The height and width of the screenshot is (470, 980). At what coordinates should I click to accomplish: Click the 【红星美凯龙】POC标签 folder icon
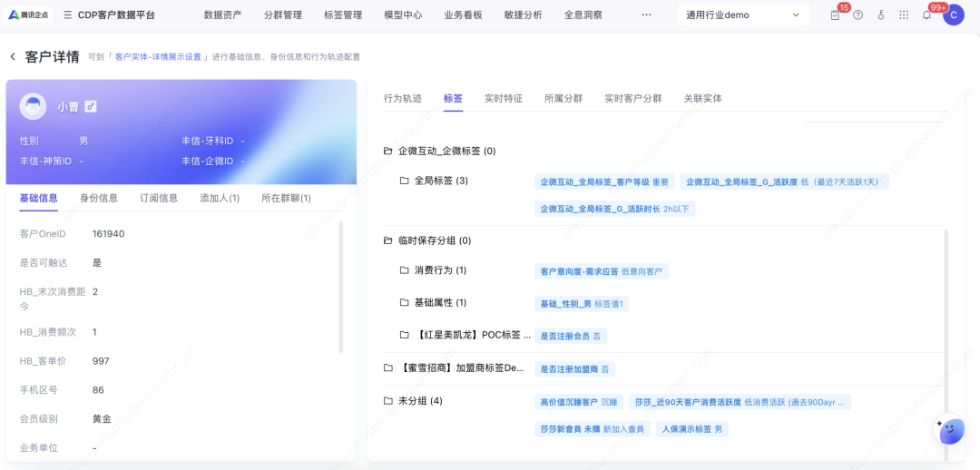pyautogui.click(x=405, y=335)
